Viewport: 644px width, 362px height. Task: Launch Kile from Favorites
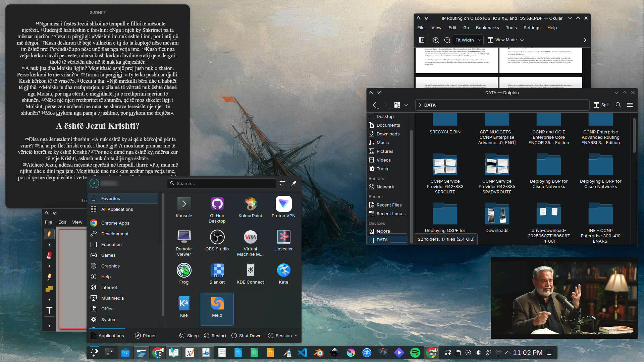pos(184,307)
